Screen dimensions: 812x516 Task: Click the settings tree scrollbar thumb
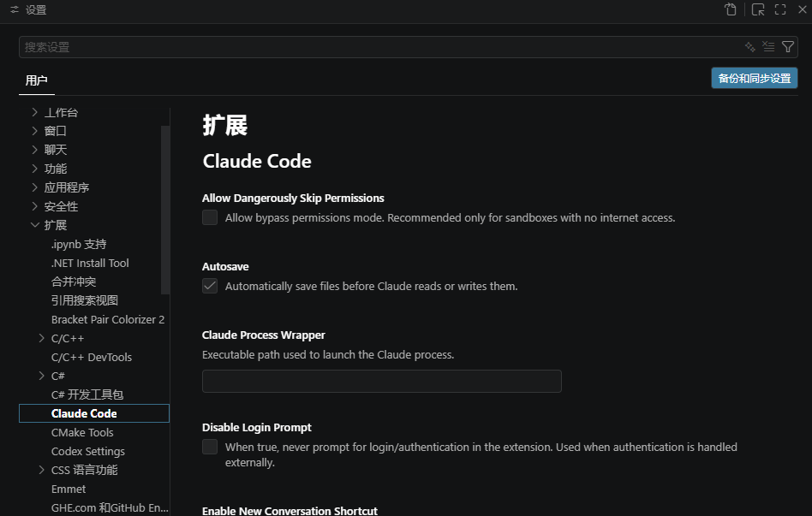coord(165,210)
